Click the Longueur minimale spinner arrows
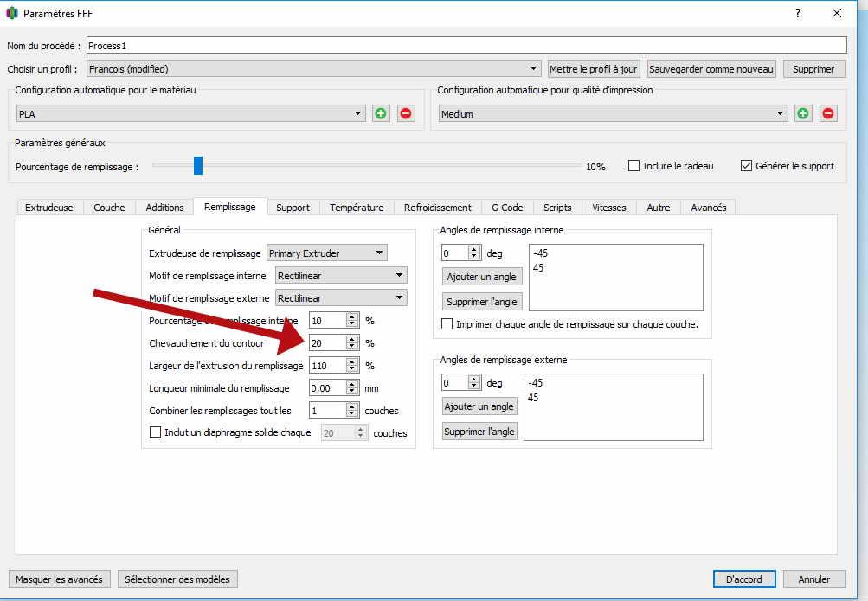868x601 pixels. click(x=352, y=388)
